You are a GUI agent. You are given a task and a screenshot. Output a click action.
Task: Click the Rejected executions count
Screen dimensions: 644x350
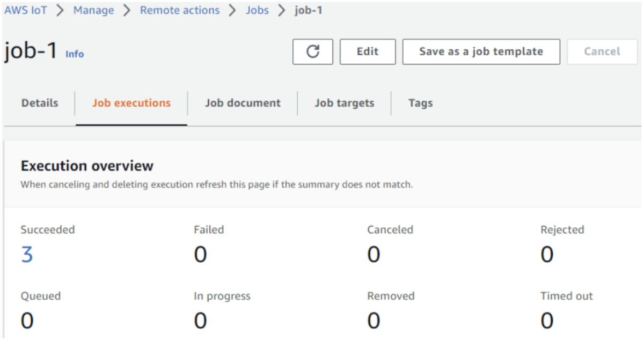547,255
